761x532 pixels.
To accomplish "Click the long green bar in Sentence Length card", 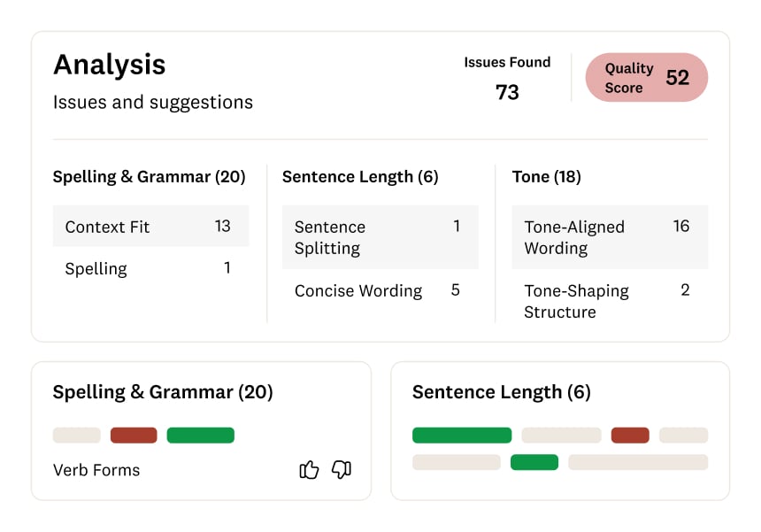I will point(462,436).
